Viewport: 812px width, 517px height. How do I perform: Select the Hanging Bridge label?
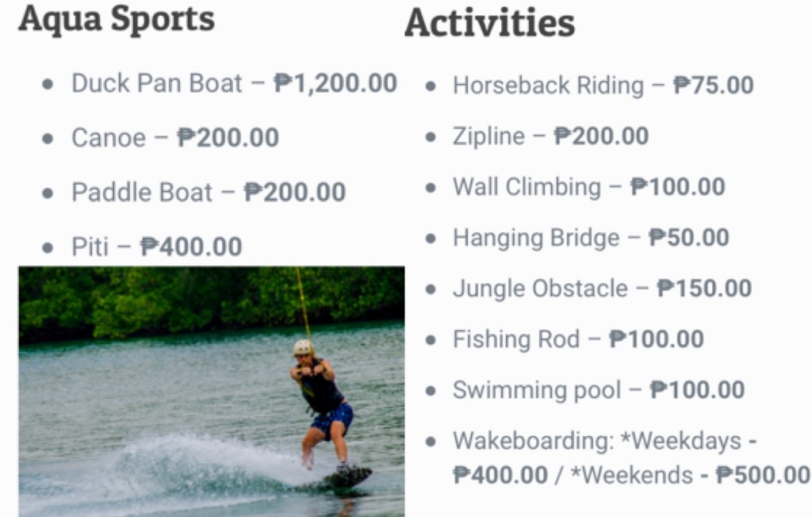[536, 238]
